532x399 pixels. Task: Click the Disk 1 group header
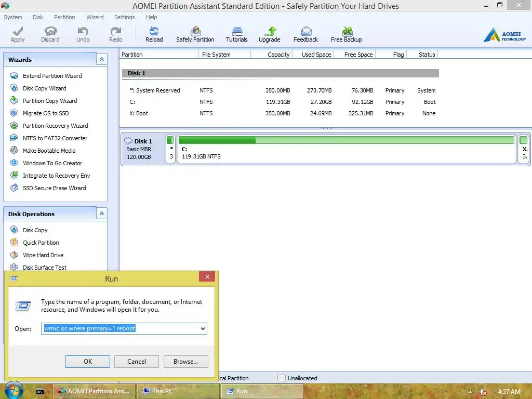click(x=280, y=73)
